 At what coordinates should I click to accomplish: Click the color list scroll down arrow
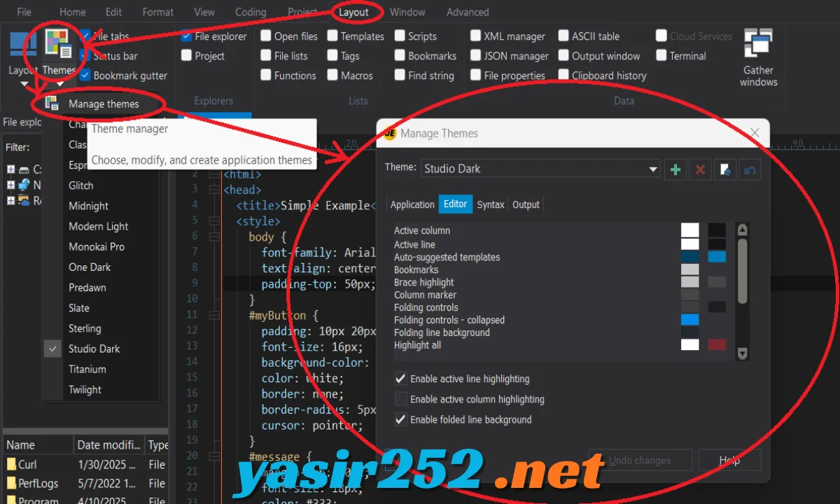(x=743, y=353)
